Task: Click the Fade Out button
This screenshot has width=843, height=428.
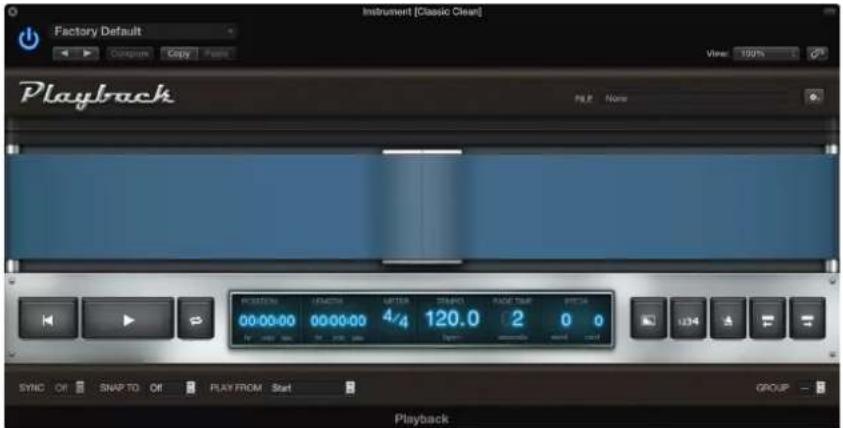Action: tap(649, 319)
